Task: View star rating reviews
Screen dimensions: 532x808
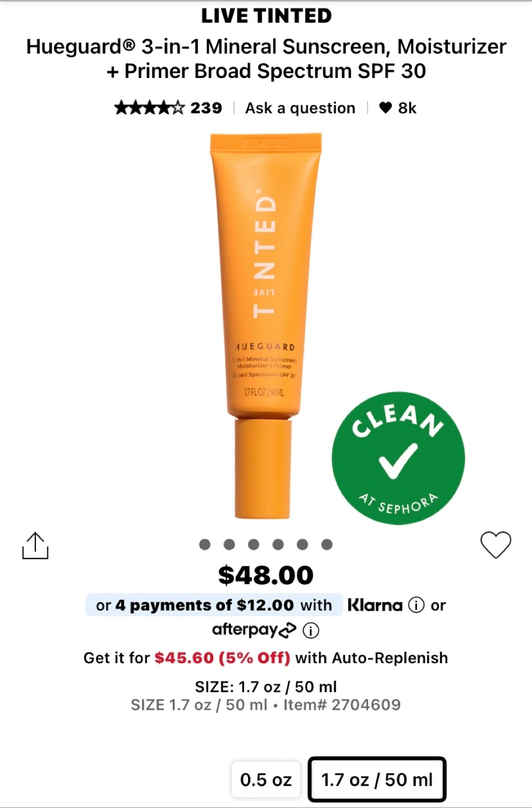Action: tap(149, 108)
